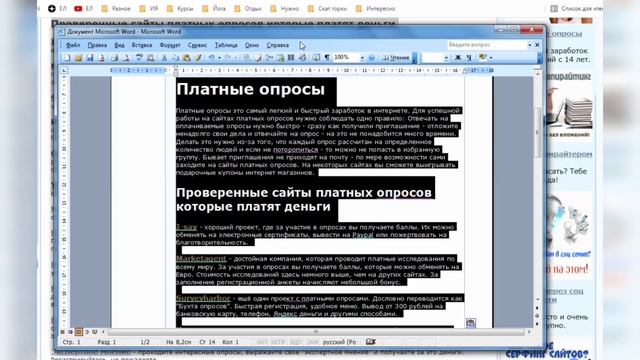Open the Undo history dropdown arrow
Viewport: 640px width, 360px height.
[x=219, y=58]
